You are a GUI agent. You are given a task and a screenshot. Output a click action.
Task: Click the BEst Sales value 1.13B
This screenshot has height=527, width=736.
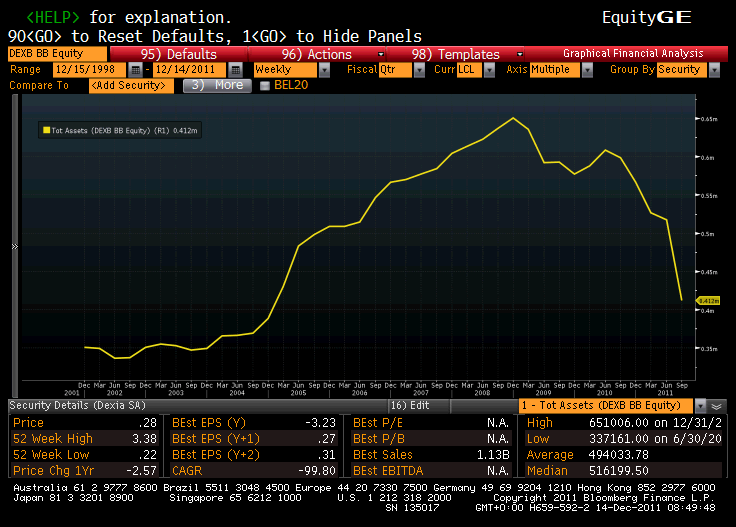(x=493, y=455)
